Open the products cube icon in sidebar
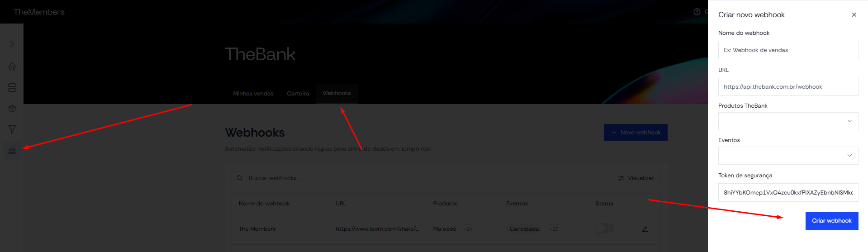The height and width of the screenshot is (252, 868). pos(12,109)
